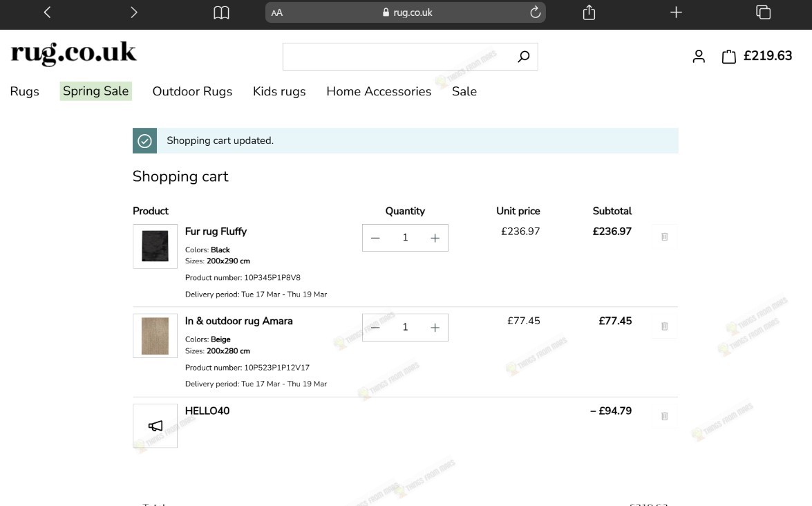812x506 pixels.
Task: Click the Colors: Beige text
Action: [x=207, y=339]
